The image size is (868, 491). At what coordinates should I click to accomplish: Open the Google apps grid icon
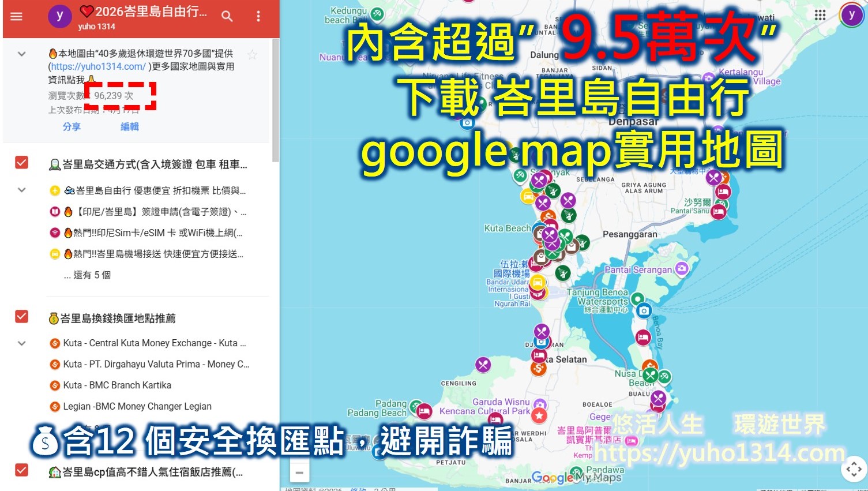point(820,15)
